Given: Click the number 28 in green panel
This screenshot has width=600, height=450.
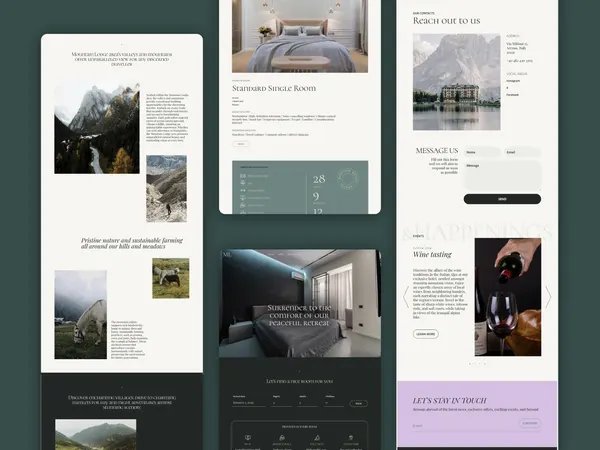Looking at the screenshot, I should click(319, 179).
